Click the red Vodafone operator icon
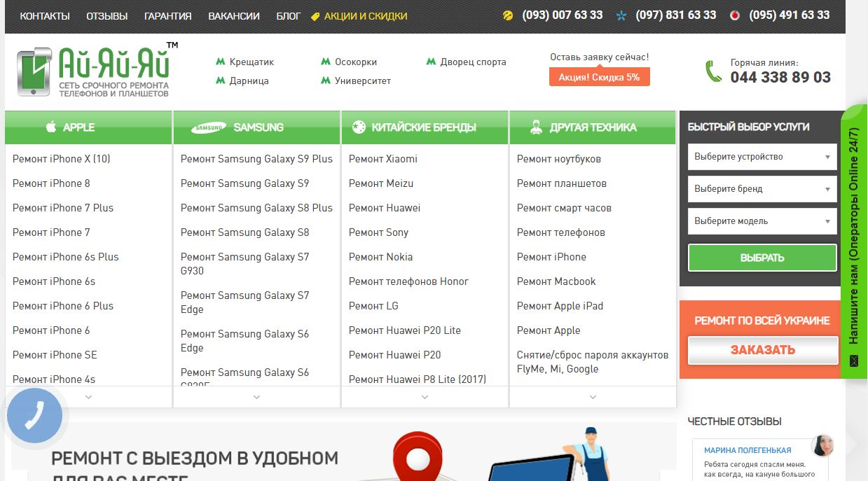The image size is (868, 481). pyautogui.click(x=735, y=15)
